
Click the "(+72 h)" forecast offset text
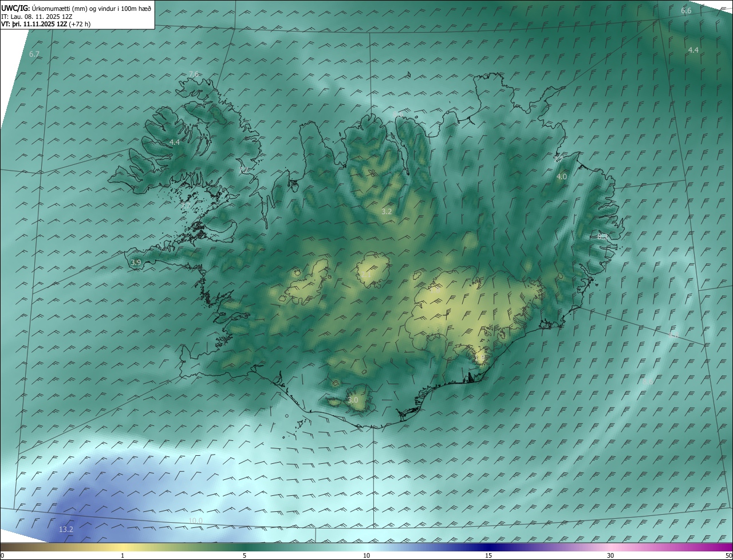[x=80, y=24]
